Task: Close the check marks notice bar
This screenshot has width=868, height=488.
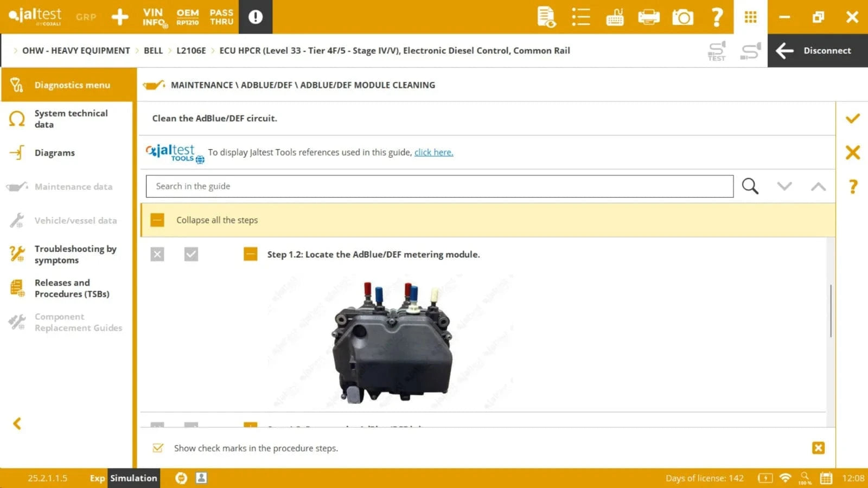Action: [818, 448]
